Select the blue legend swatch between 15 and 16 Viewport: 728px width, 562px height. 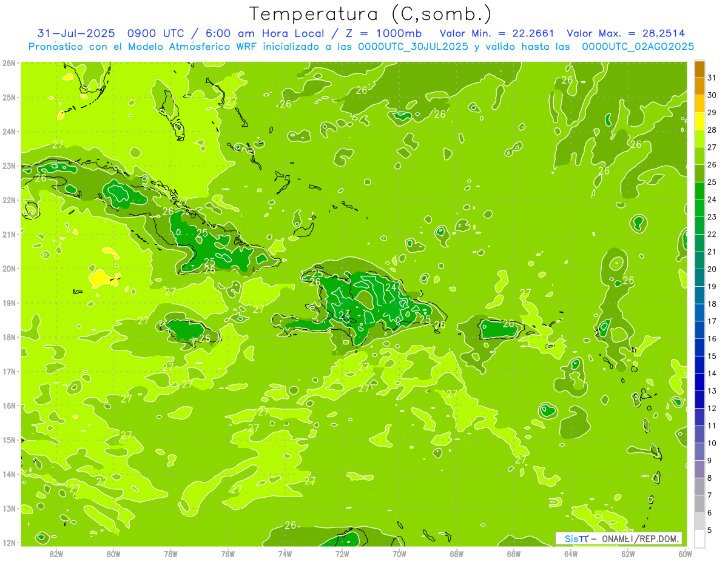tap(699, 347)
